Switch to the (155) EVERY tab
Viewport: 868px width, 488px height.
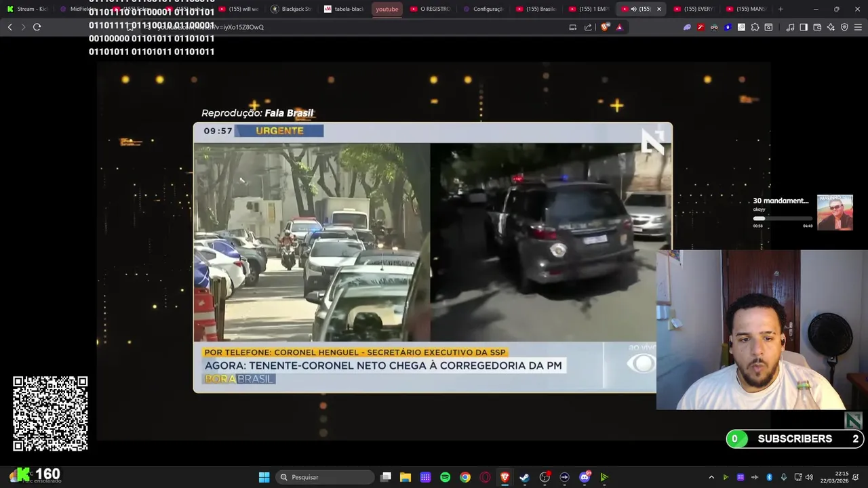click(x=694, y=9)
